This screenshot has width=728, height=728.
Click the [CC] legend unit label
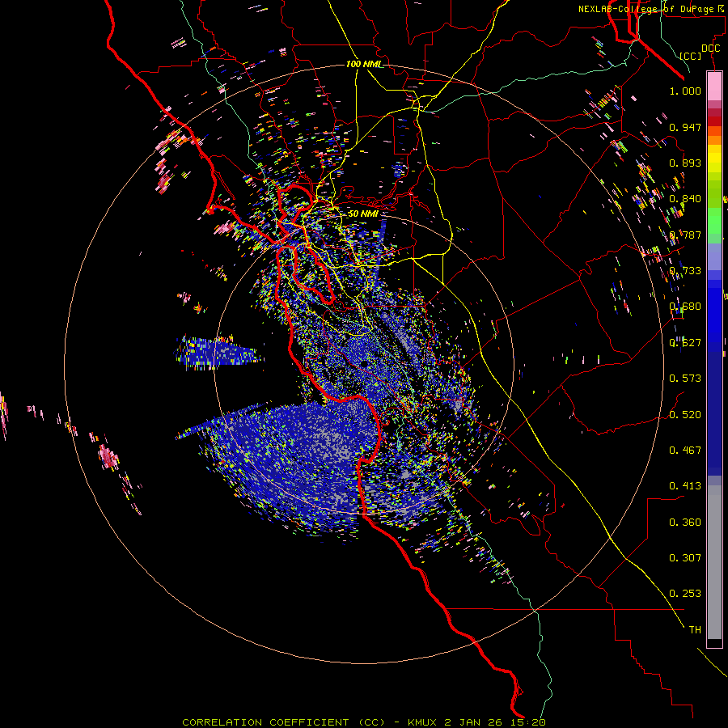point(691,56)
